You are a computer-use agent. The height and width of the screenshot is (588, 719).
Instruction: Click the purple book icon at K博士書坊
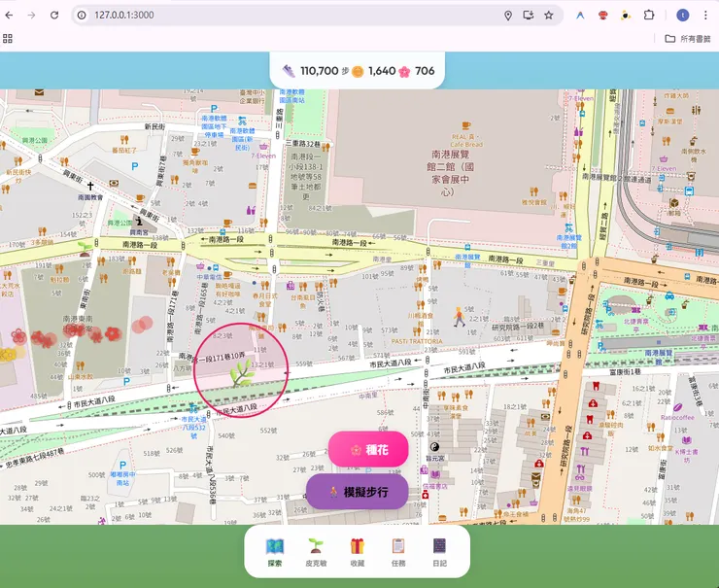point(686,440)
